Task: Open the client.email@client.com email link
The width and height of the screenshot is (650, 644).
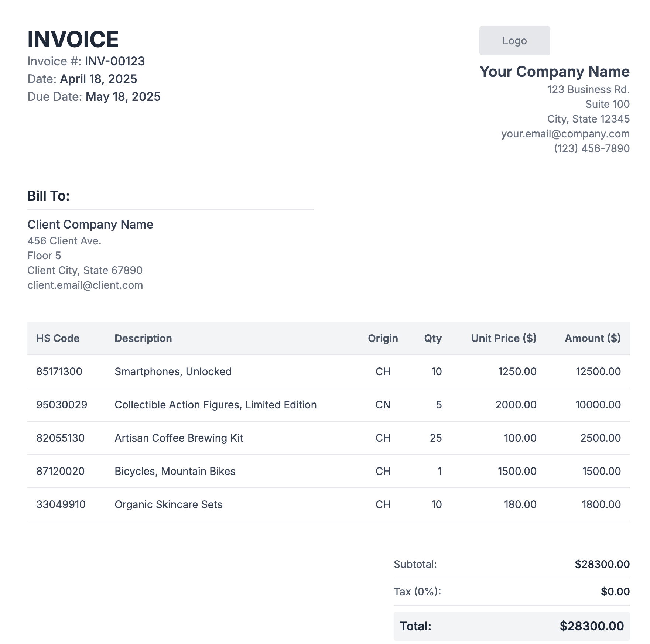Action: [x=86, y=285]
